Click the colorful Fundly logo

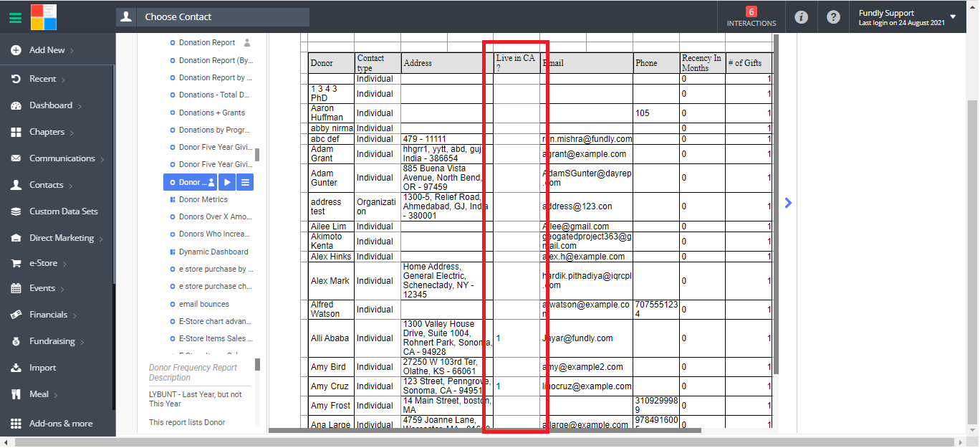coord(44,16)
